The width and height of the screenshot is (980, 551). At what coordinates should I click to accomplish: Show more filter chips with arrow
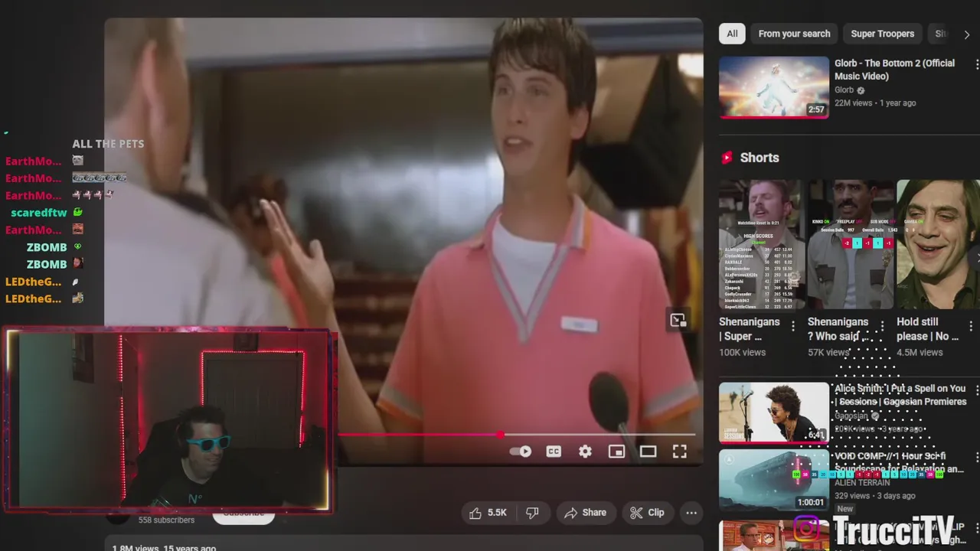[966, 34]
